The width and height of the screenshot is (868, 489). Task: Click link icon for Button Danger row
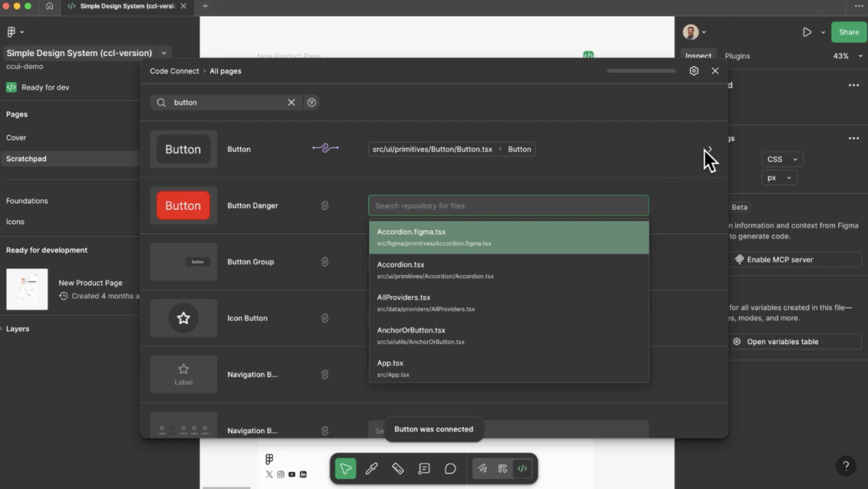point(325,205)
